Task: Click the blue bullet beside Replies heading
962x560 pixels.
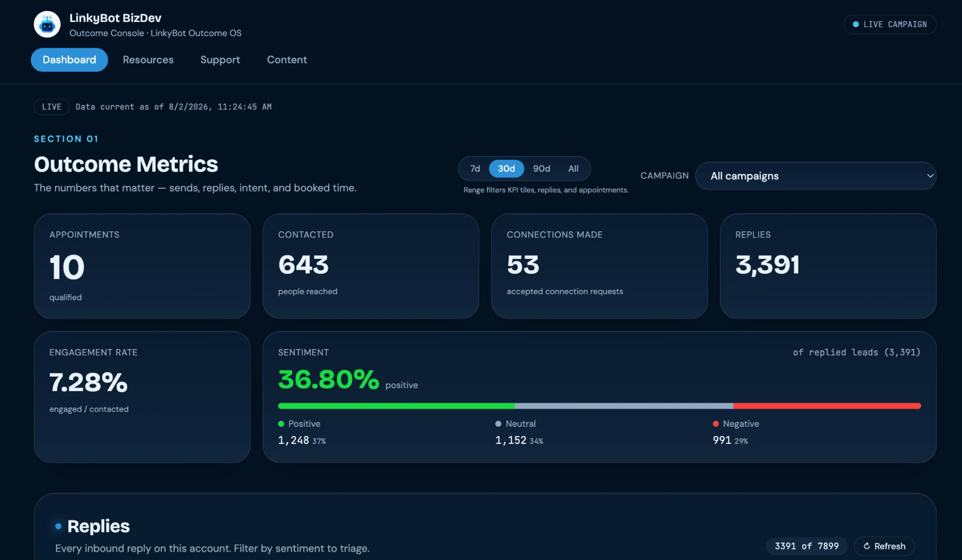Action: [x=58, y=526]
